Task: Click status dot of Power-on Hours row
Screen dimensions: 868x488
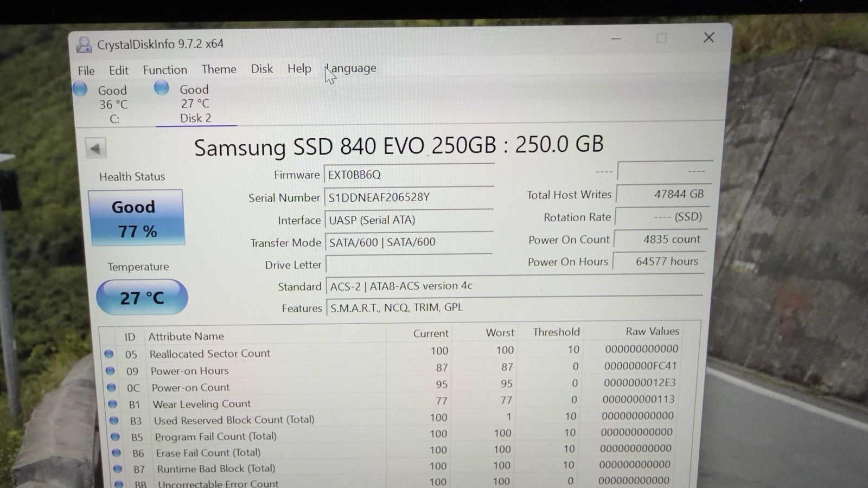Action: click(110, 371)
